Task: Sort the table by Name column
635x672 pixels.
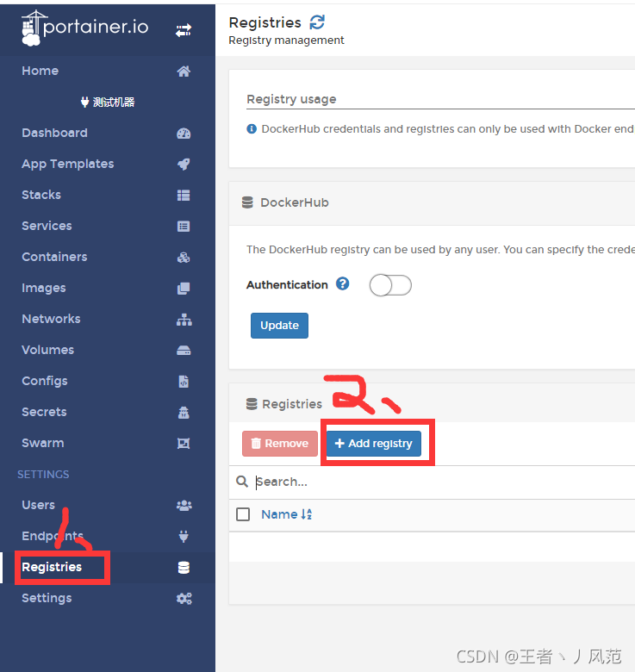Action: [287, 514]
